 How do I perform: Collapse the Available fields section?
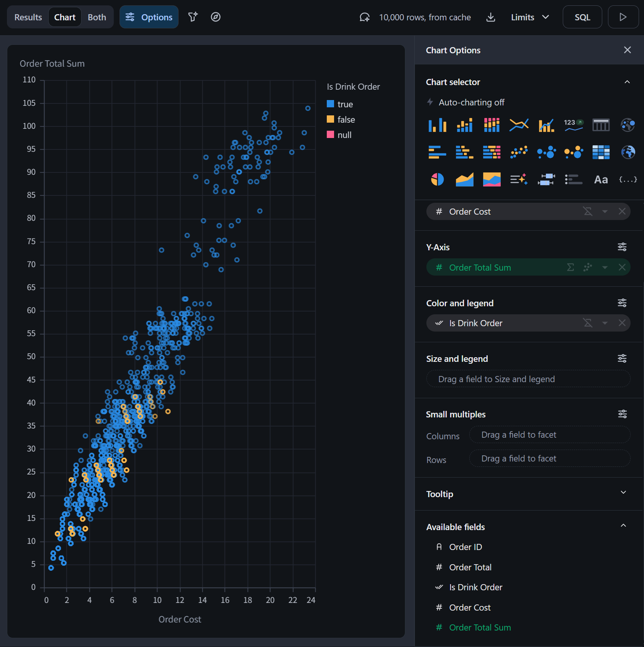(623, 526)
